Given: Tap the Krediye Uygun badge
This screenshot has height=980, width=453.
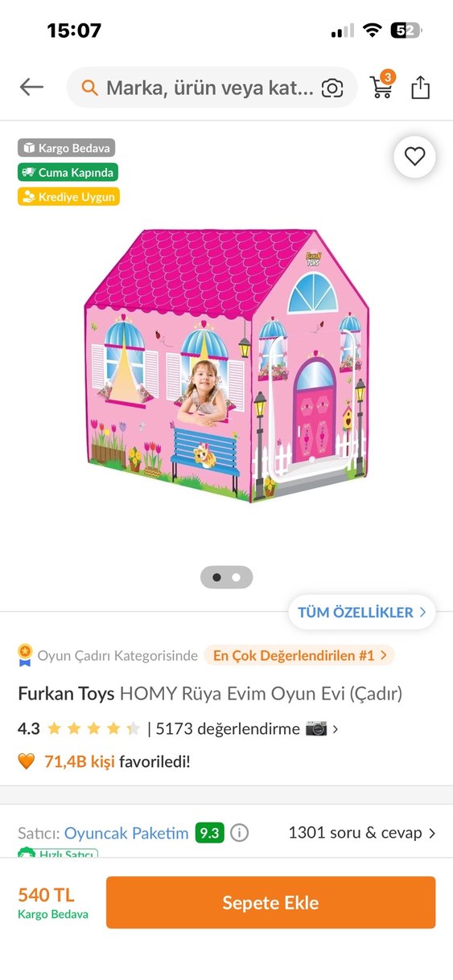Looking at the screenshot, I should (68, 196).
